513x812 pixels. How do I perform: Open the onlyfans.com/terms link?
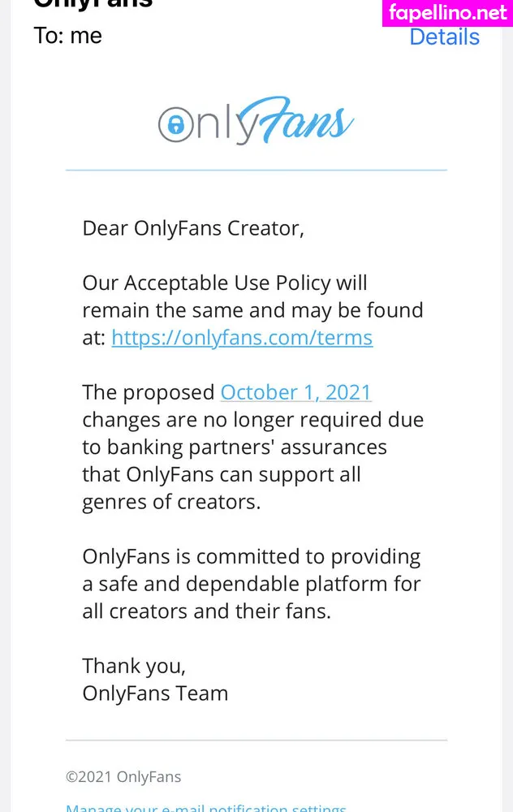(242, 338)
